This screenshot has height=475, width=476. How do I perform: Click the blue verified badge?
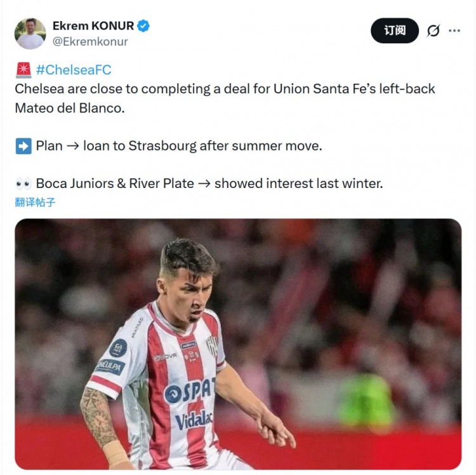click(143, 26)
